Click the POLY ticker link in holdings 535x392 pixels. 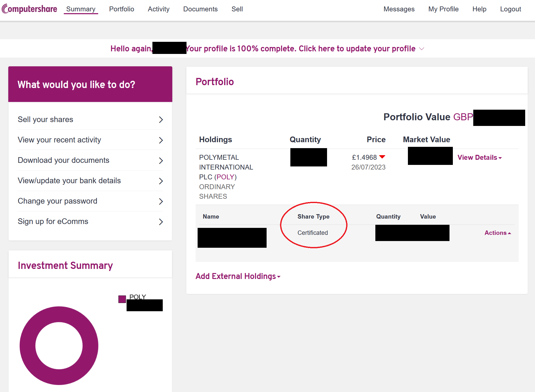(225, 177)
